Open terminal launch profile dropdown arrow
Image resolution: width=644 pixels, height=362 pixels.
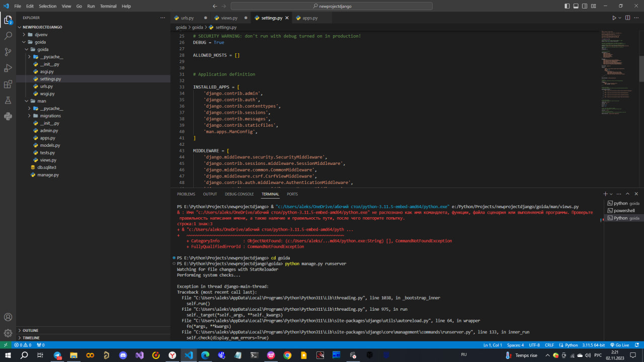(611, 194)
